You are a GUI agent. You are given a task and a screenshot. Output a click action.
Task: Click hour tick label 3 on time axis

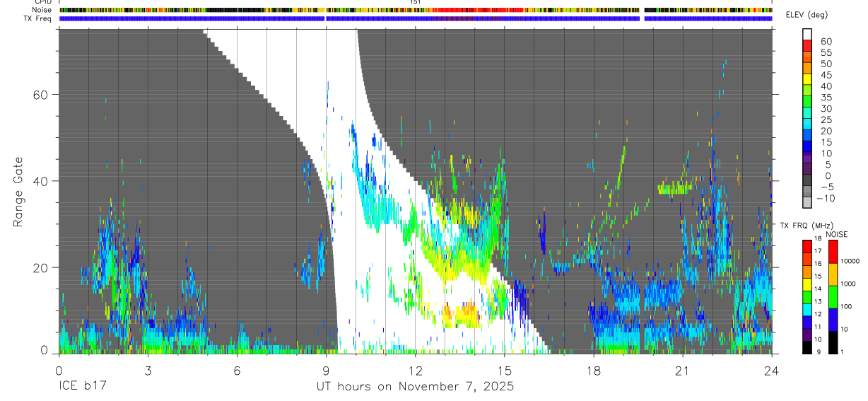click(148, 371)
